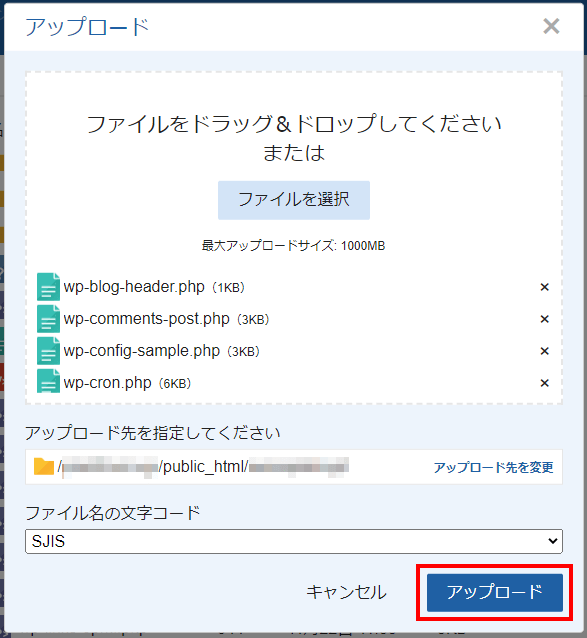The image size is (587, 638).
Task: Click the drag and drop file area
Action: pyautogui.click(x=294, y=238)
